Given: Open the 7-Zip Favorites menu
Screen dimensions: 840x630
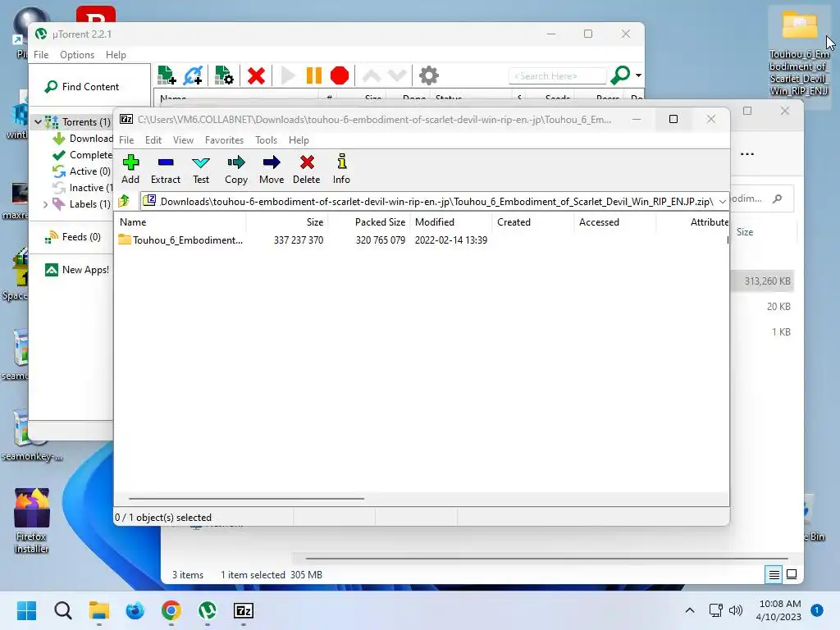Looking at the screenshot, I should pyautogui.click(x=224, y=139).
